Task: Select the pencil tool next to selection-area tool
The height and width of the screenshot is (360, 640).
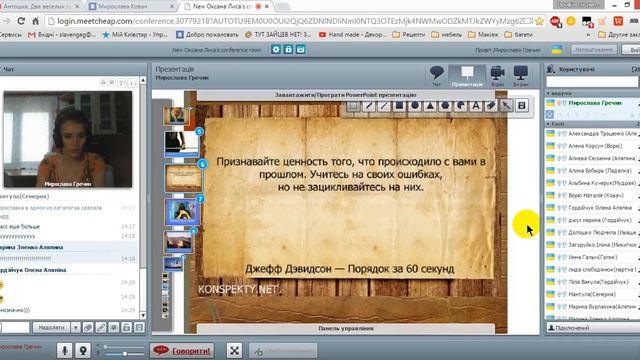Action: point(369,106)
